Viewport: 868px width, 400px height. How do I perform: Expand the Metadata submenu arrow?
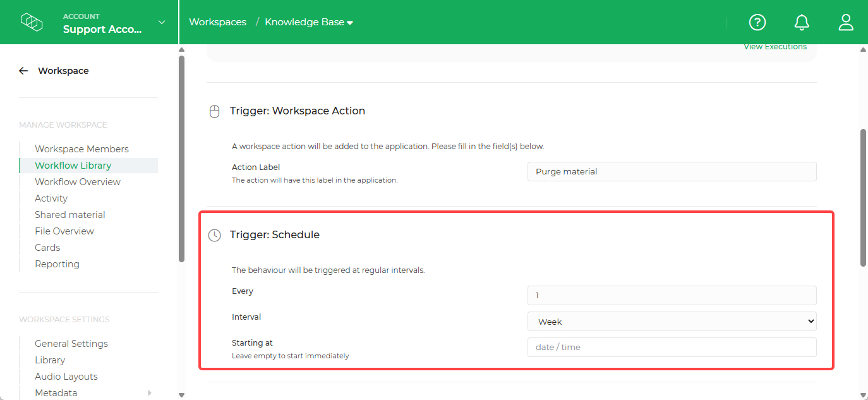tap(150, 393)
